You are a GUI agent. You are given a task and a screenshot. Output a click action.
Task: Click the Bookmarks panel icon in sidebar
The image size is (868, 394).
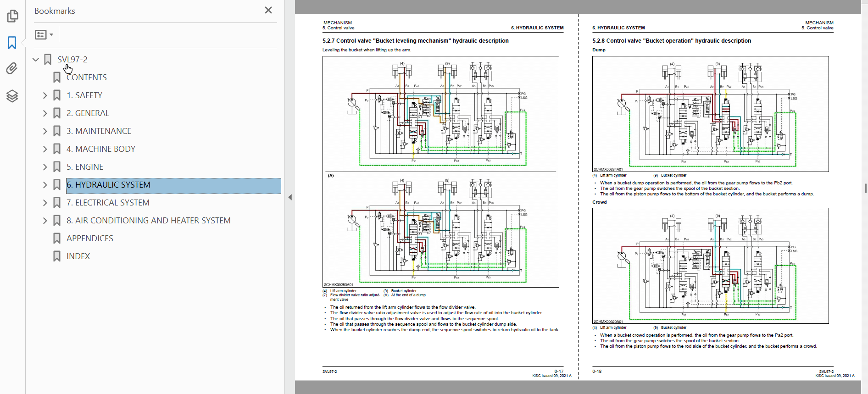[12, 43]
